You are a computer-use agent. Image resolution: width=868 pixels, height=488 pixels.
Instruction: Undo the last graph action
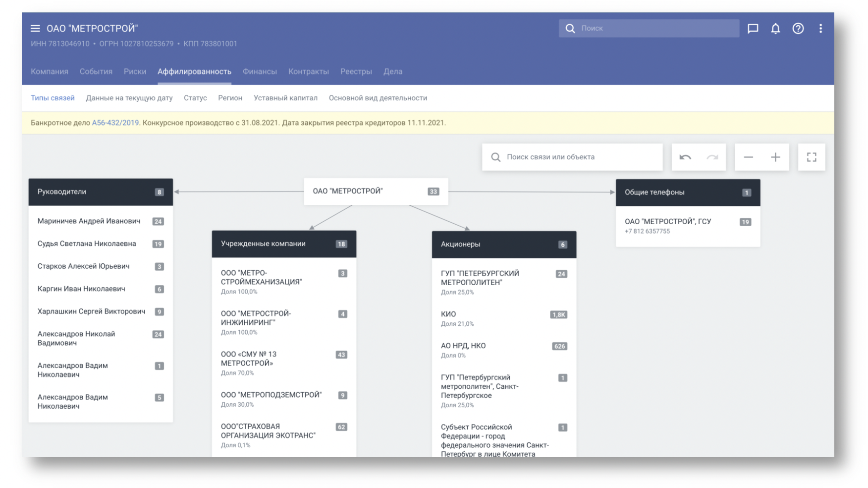[685, 157]
